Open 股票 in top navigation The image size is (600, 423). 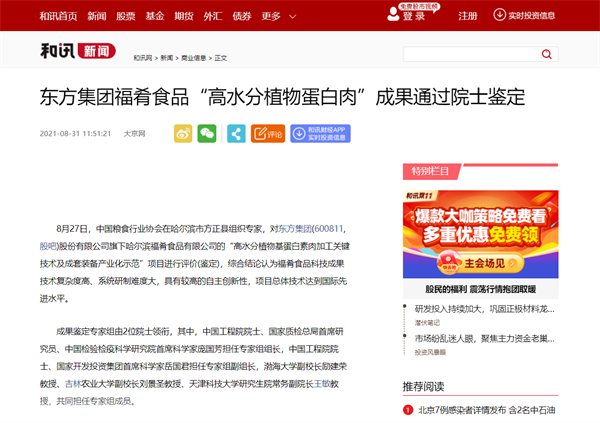coord(126,16)
